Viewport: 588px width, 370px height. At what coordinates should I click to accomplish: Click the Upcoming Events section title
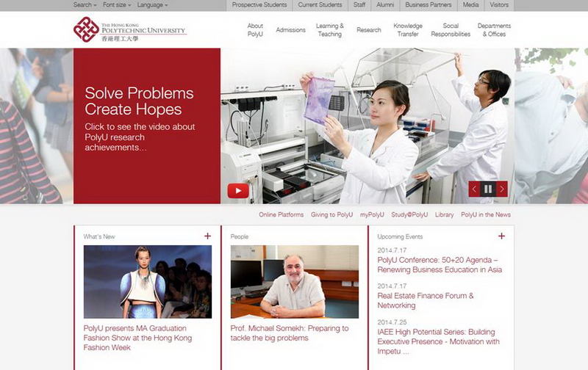point(400,236)
